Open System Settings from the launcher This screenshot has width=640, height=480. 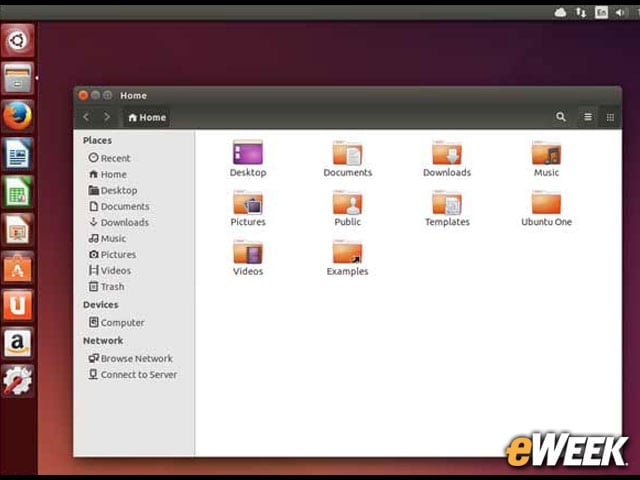coord(18,381)
